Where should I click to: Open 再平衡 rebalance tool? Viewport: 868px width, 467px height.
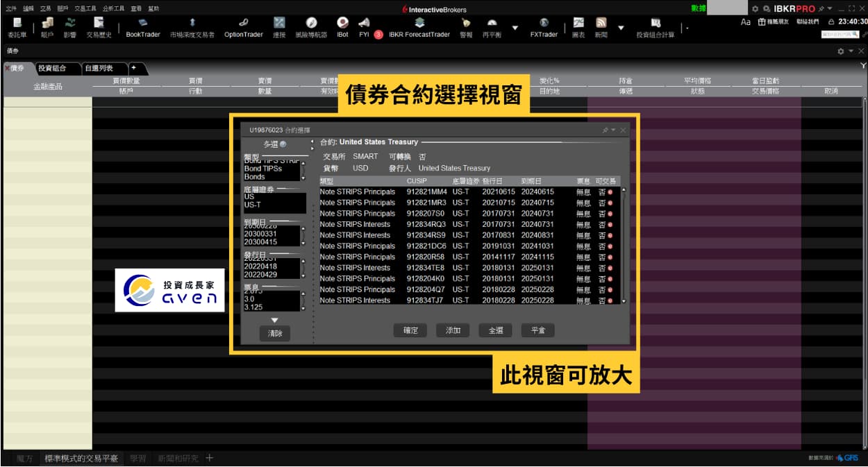pos(492,27)
